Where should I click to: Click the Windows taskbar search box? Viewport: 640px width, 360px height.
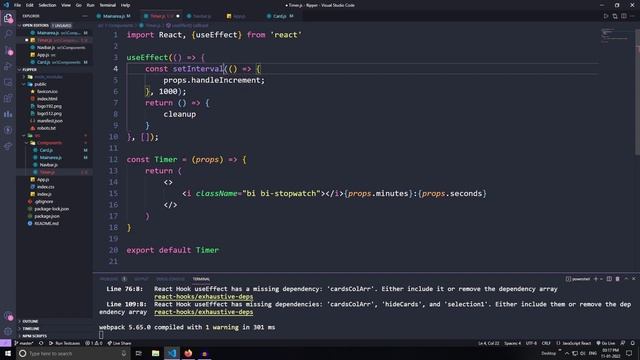click(x=73, y=353)
